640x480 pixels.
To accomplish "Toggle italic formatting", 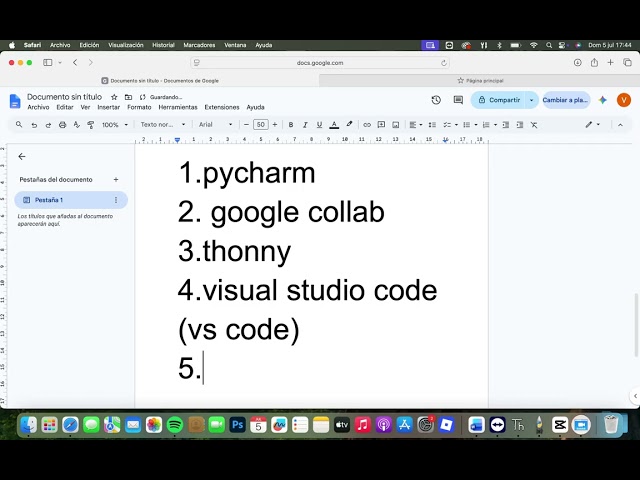I will pos(305,124).
